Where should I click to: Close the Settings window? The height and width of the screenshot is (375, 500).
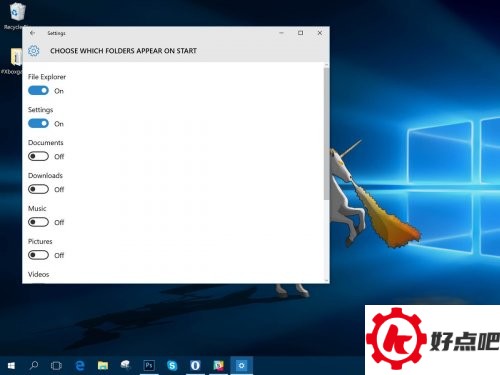pyautogui.click(x=320, y=33)
